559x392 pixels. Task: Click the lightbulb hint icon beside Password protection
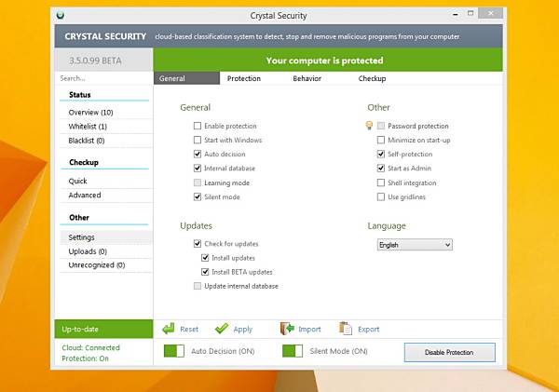tap(369, 126)
